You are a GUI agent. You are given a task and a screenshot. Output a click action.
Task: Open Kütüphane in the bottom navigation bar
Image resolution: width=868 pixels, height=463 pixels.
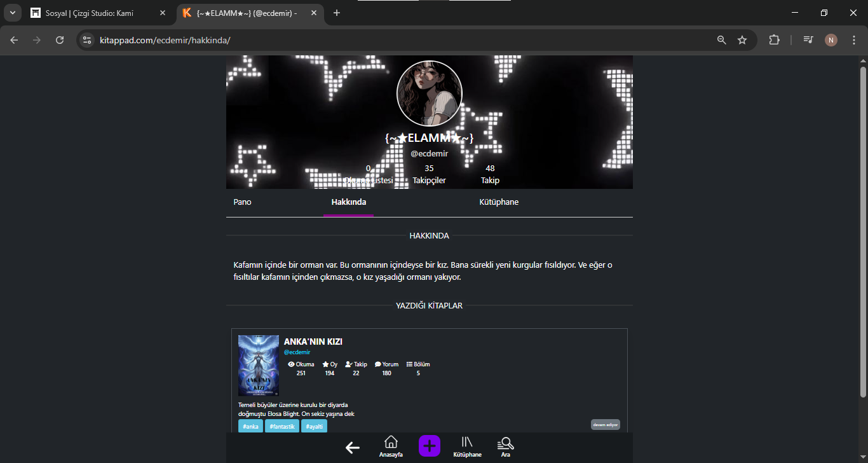click(x=468, y=446)
